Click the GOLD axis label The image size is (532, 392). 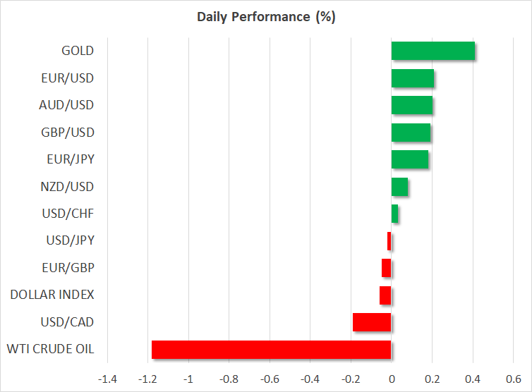pos(77,51)
